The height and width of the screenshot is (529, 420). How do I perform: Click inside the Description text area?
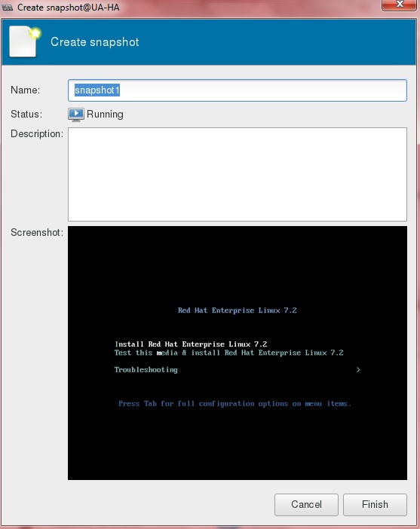pos(238,174)
